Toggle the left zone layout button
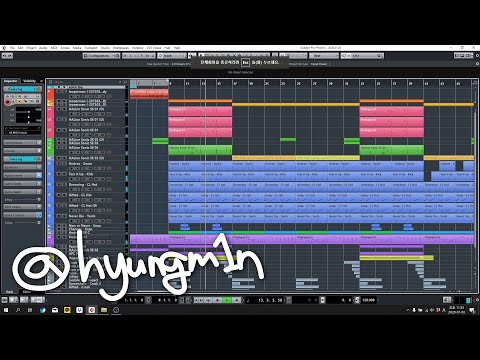 (x=457, y=56)
